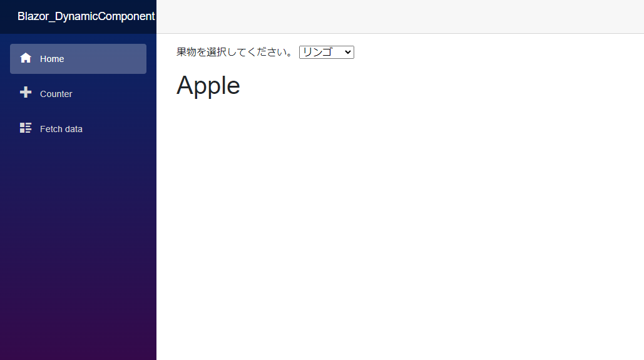Click the 果物を選択してください。 label
The image size is (644, 360).
coord(235,52)
